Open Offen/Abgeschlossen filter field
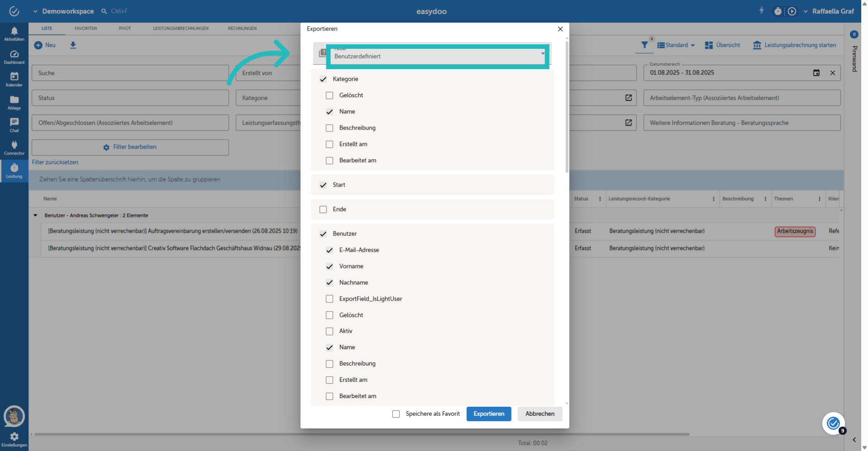 tap(130, 122)
